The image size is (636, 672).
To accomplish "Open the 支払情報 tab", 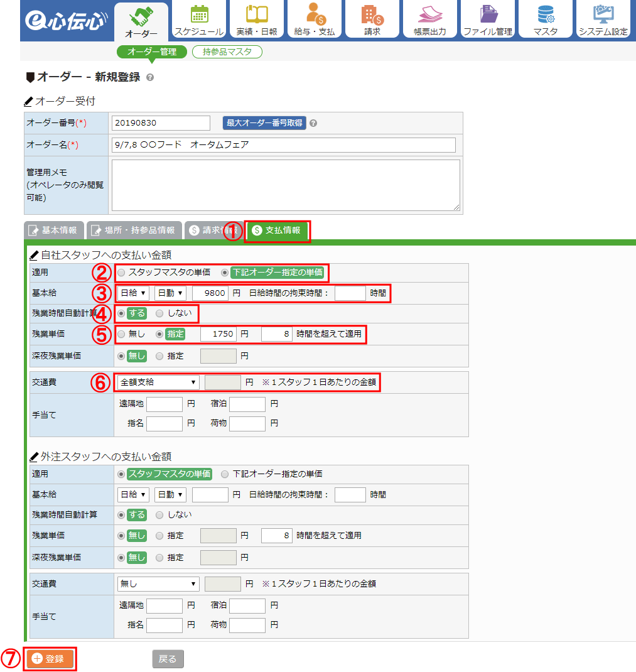I will click(x=277, y=230).
